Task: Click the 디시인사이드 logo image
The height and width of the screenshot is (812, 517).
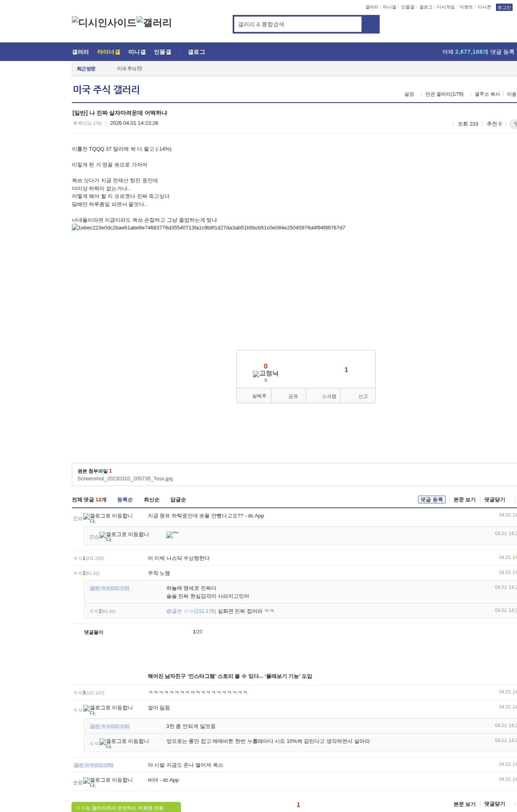Action: (x=104, y=23)
